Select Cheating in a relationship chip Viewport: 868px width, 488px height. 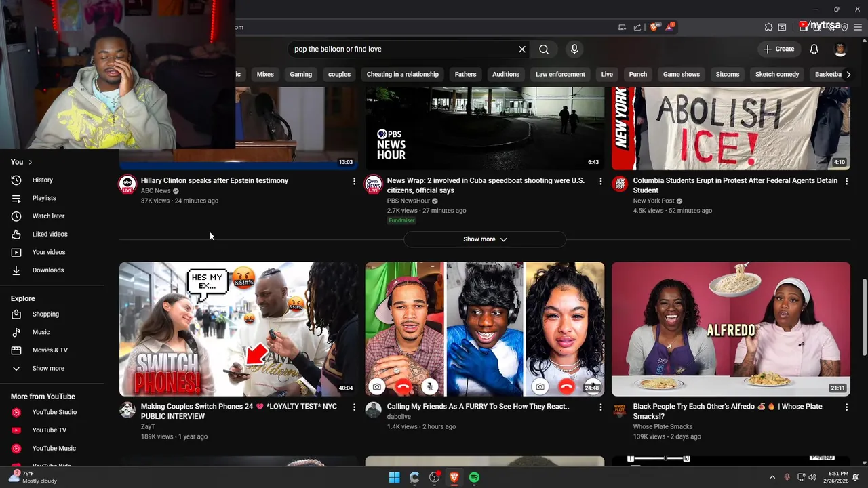403,75
